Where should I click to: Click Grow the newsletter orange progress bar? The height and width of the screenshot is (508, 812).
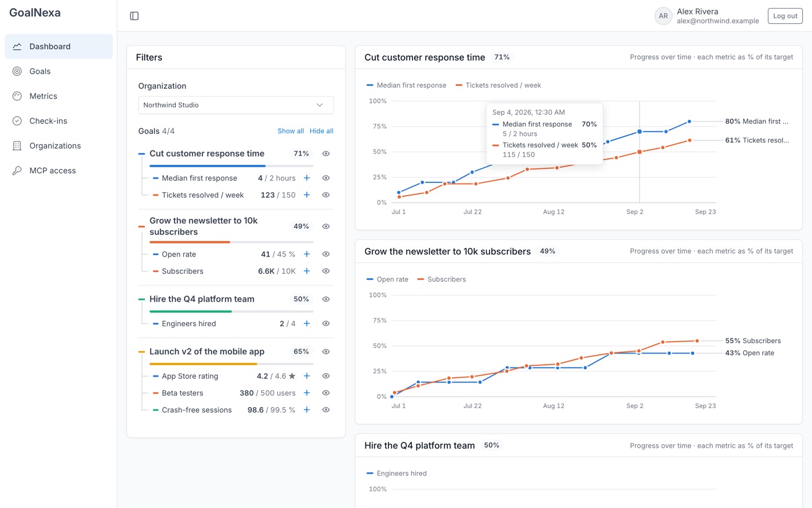tap(231, 242)
